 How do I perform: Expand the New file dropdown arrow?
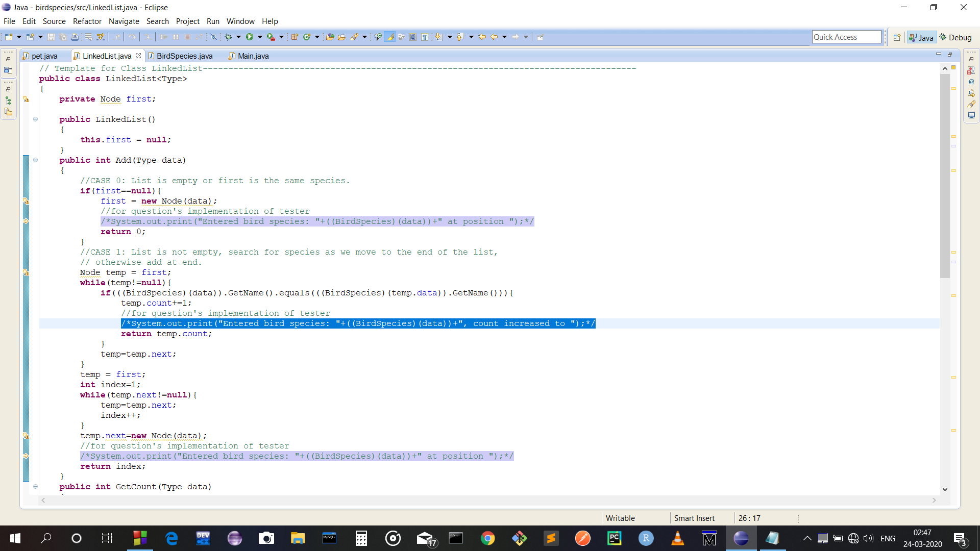19,37
